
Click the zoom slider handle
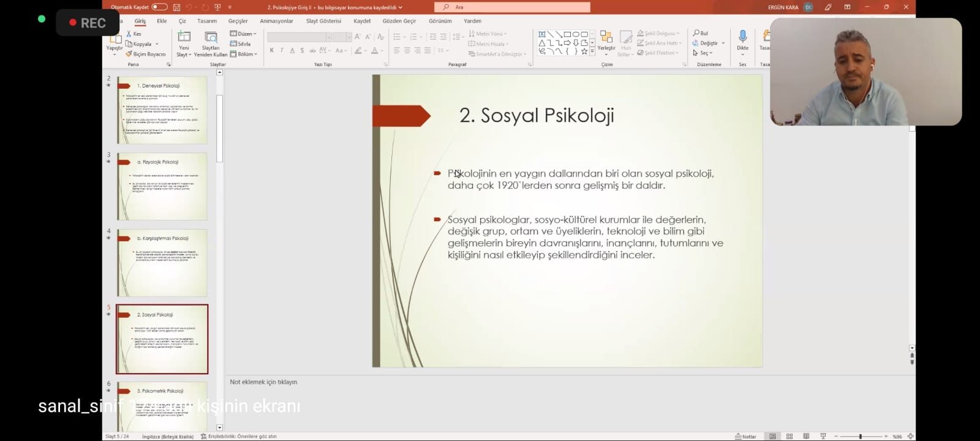pos(861,437)
